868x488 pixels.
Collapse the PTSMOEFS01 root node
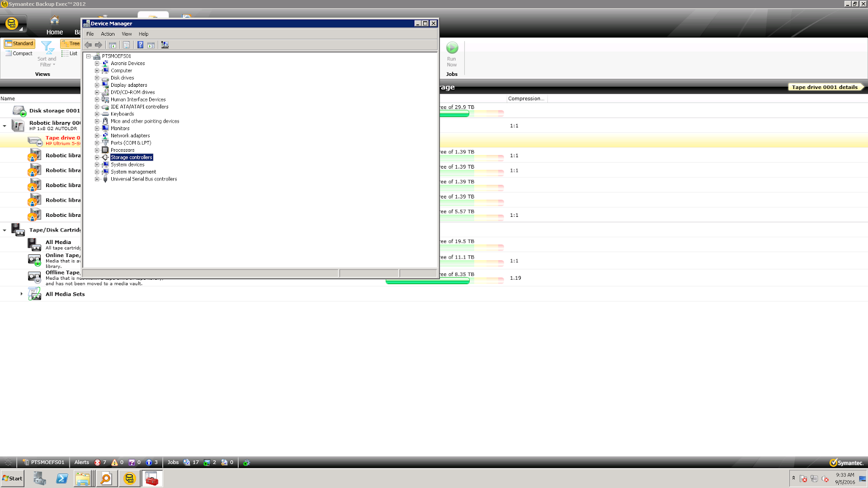point(88,56)
